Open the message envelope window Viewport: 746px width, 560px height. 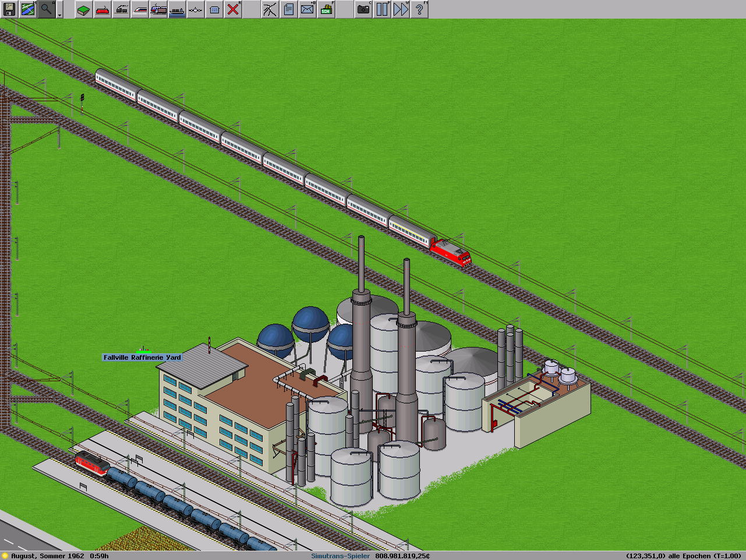click(x=307, y=9)
